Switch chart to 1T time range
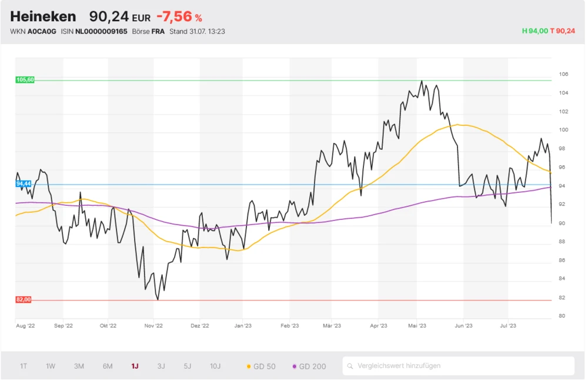The width and height of the screenshot is (588, 381). coord(24,366)
